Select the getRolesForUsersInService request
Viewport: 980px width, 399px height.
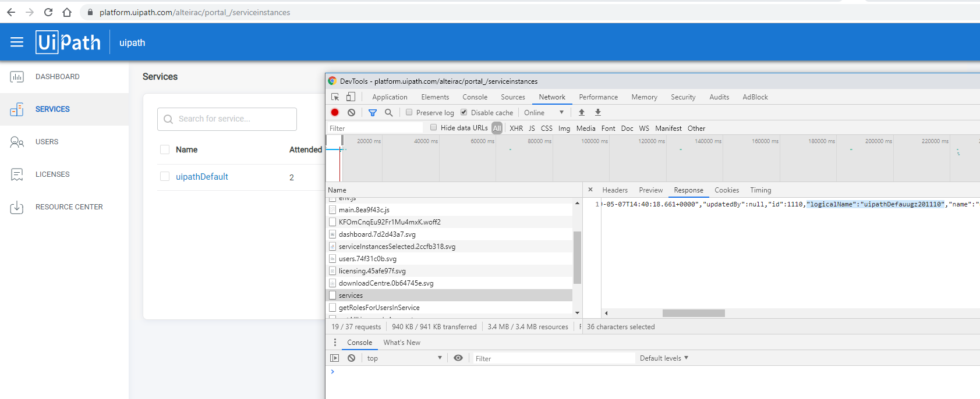[x=449, y=308]
